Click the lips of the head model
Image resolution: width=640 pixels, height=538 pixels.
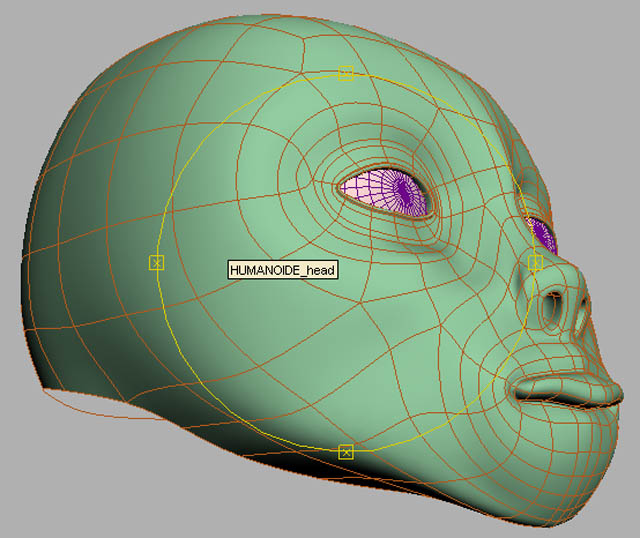coord(567,392)
